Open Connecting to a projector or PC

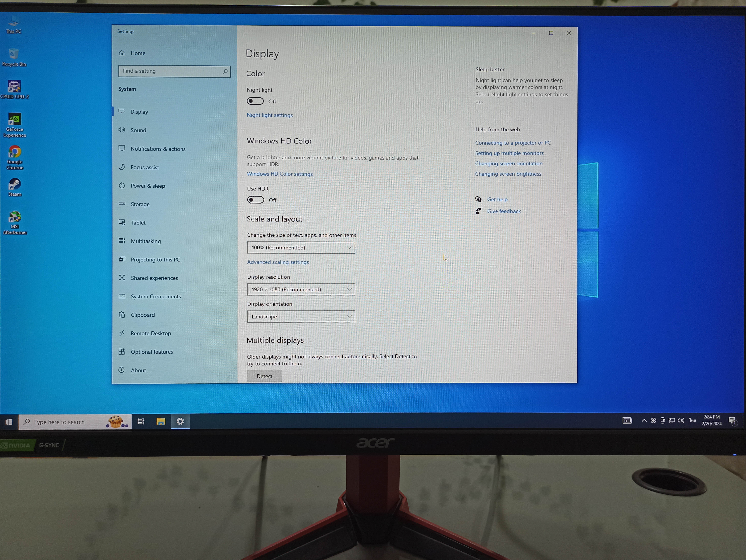513,143
